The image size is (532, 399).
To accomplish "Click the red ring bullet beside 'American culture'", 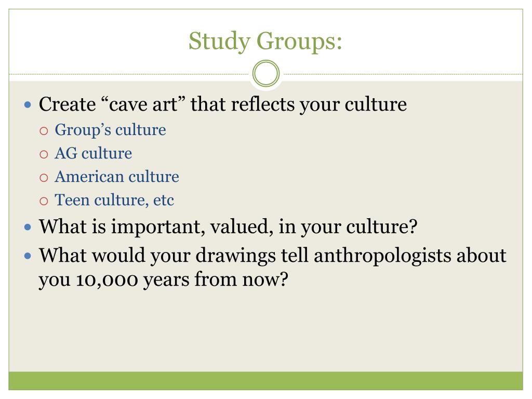I will (x=44, y=178).
